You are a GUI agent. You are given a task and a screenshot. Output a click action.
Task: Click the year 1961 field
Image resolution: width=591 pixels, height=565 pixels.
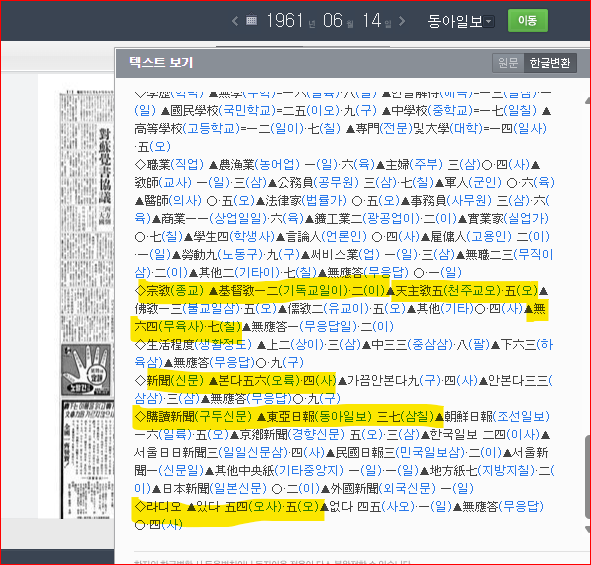(x=285, y=20)
